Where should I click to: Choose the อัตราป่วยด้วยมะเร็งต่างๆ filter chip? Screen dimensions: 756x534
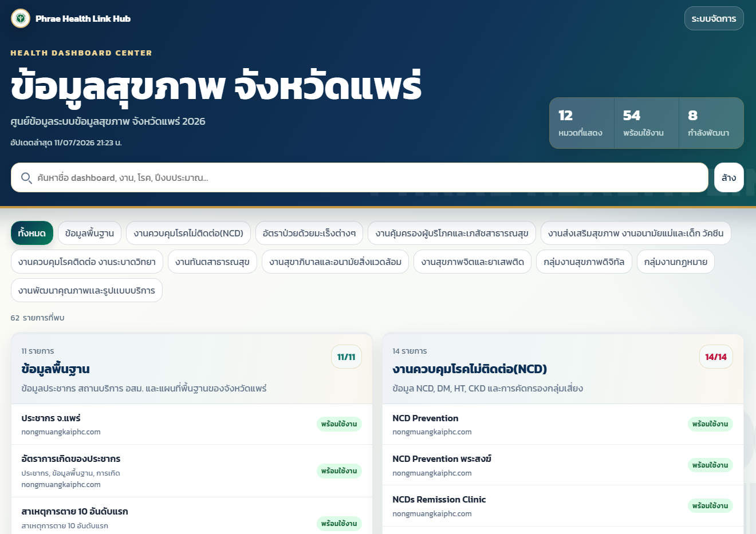(x=309, y=233)
